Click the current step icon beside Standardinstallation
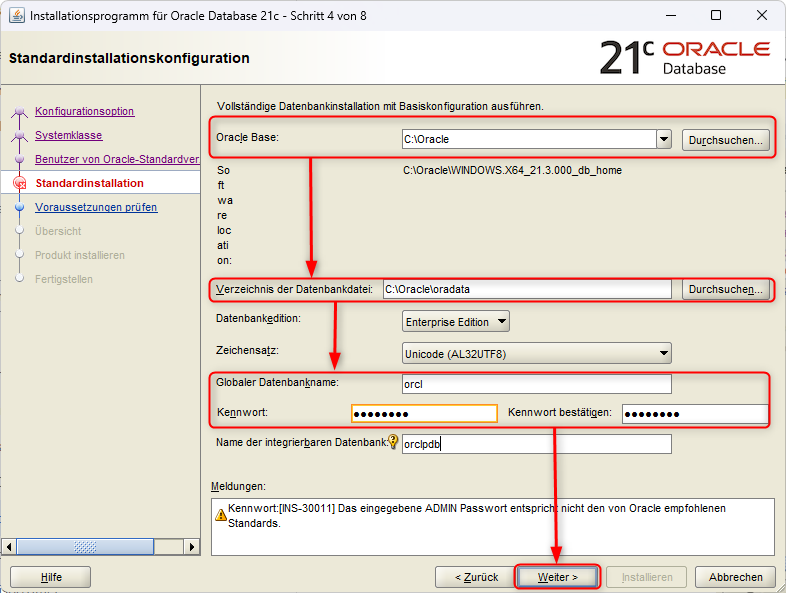 click(x=19, y=183)
